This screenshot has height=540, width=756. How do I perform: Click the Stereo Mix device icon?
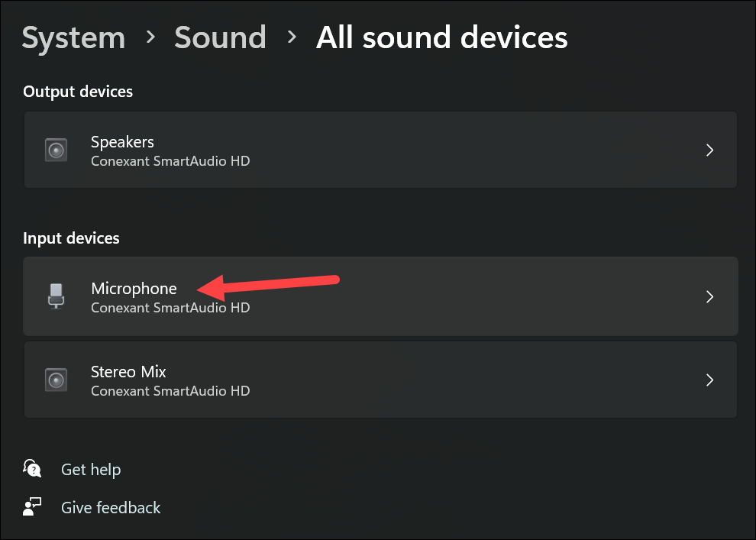click(x=56, y=380)
